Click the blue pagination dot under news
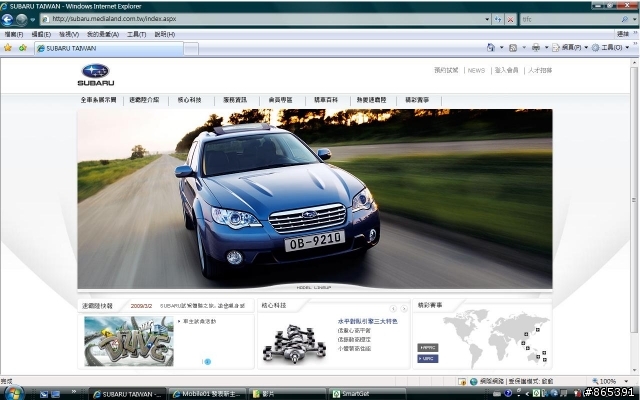Image resolution: width=640 pixels, height=400 pixels. [x=207, y=362]
